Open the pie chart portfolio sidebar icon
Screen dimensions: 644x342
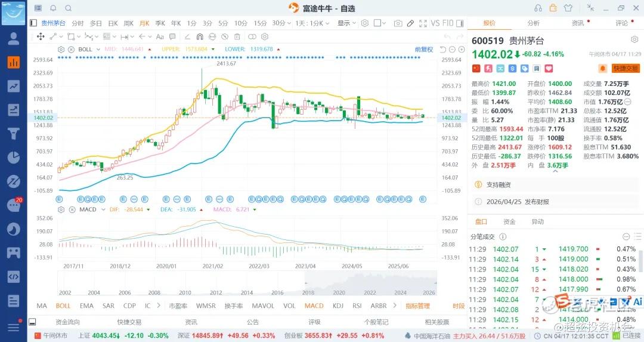tap(14, 158)
